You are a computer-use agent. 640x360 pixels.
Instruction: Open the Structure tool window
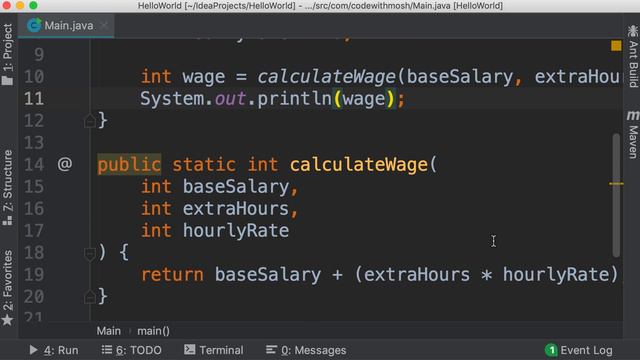[x=8, y=187]
